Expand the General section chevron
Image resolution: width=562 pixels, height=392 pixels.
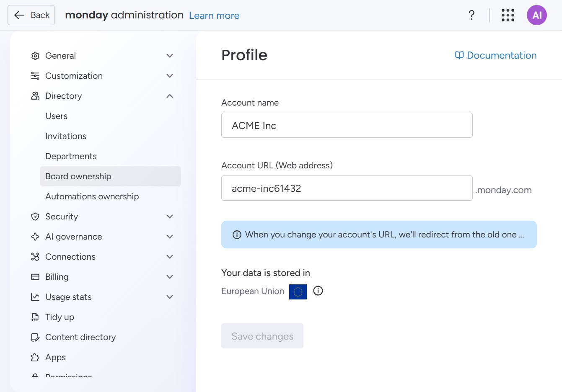coord(170,56)
